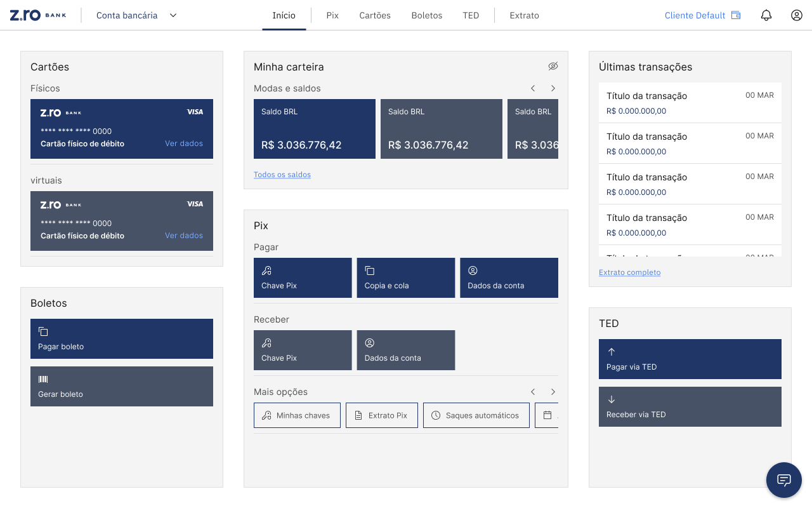Choose Copia e cola Pix payment
This screenshot has height=508, width=812.
[406, 277]
